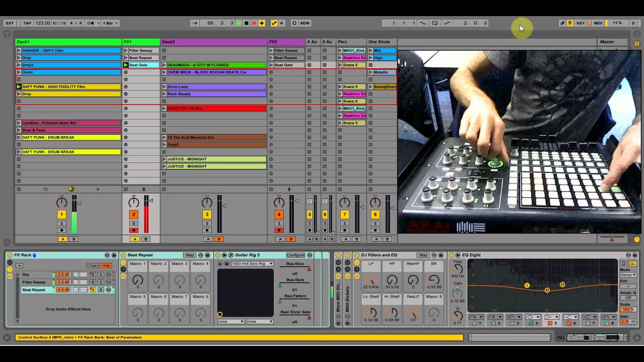Viewport: 644px width, 362px height.
Task: Launch the Rock Steady clip
Action: (164, 94)
